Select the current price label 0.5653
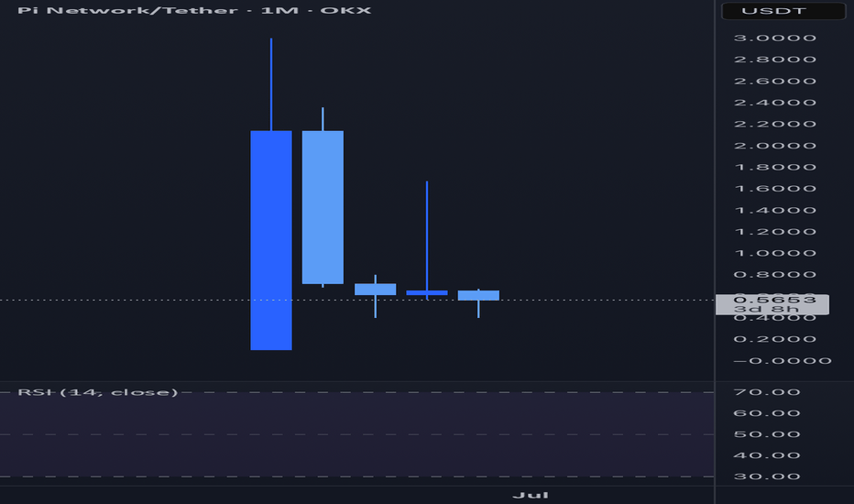 coord(774,300)
